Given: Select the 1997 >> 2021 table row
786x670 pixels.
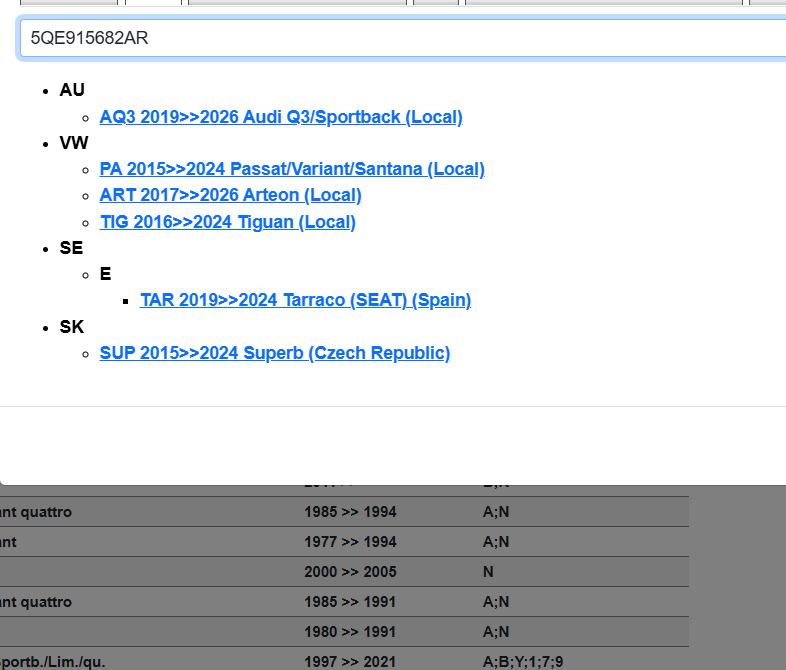Looking at the screenshot, I should (x=350, y=661).
